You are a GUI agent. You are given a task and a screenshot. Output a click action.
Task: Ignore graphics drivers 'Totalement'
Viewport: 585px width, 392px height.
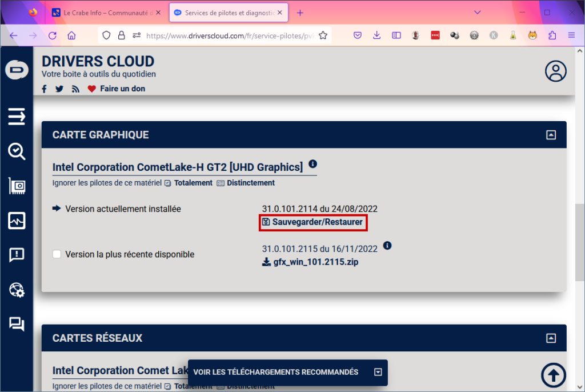tap(189, 183)
